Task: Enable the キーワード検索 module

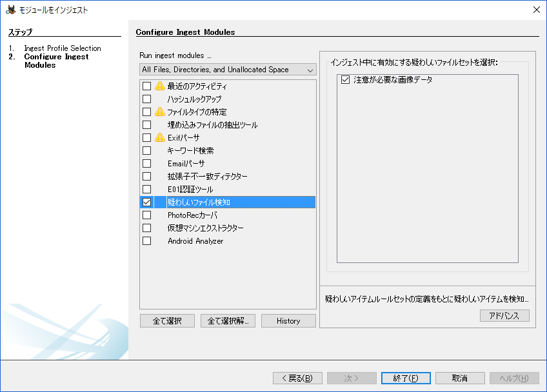Action: coord(146,150)
